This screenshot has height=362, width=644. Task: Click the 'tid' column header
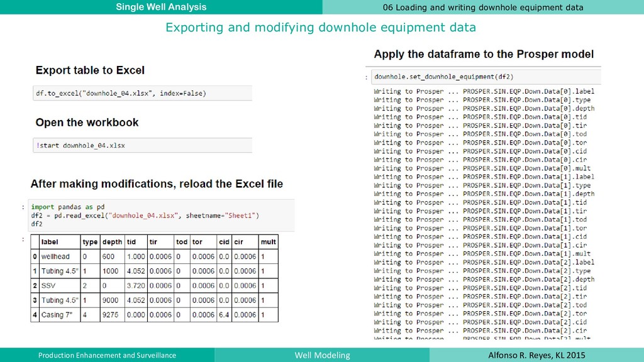click(136, 242)
